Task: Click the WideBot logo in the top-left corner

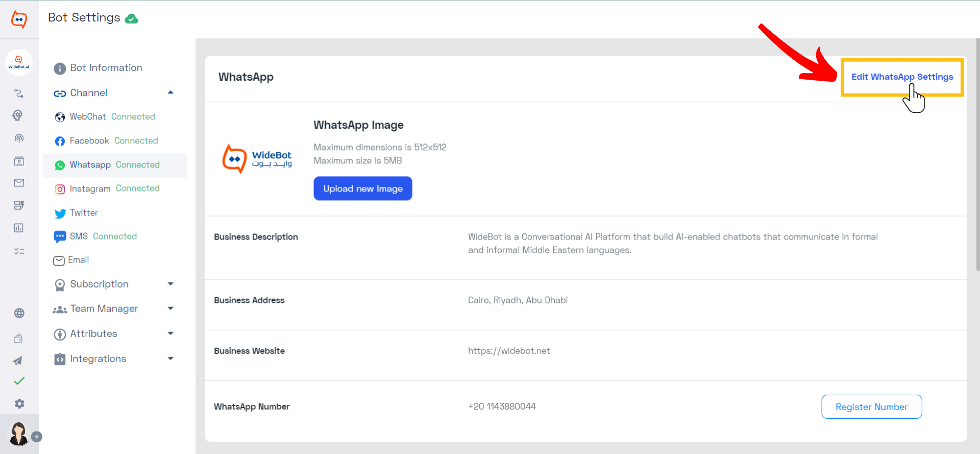Action: [x=19, y=19]
